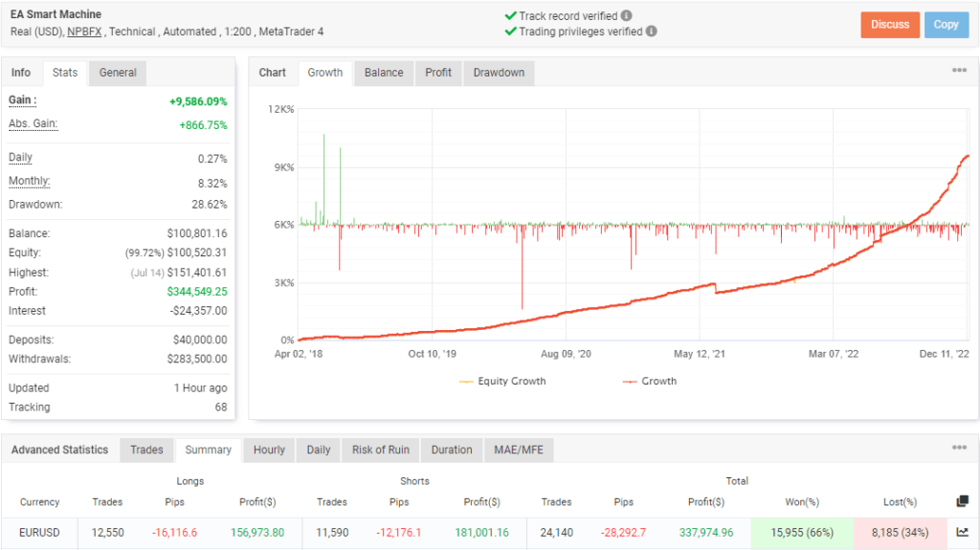This screenshot has height=550, width=980.
Task: Select the Drawdown chart tab
Action: 499,73
